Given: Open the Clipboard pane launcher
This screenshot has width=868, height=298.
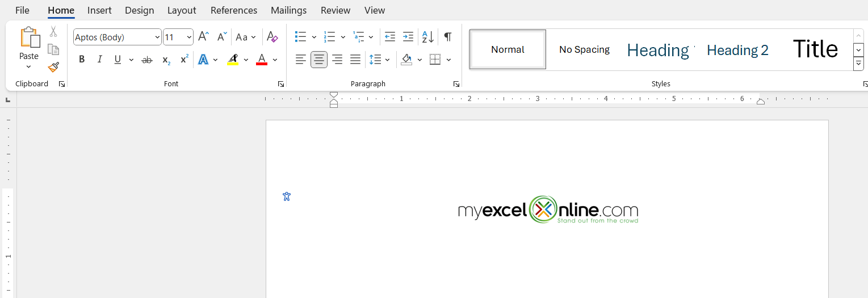Looking at the screenshot, I should click(62, 84).
